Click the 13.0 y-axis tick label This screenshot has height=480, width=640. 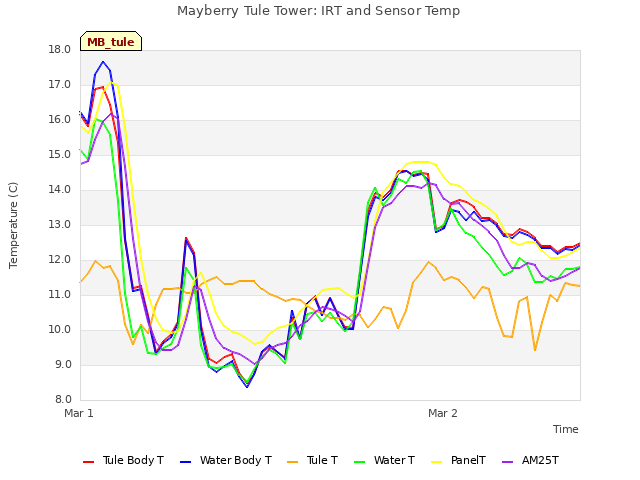pyautogui.click(x=60, y=224)
